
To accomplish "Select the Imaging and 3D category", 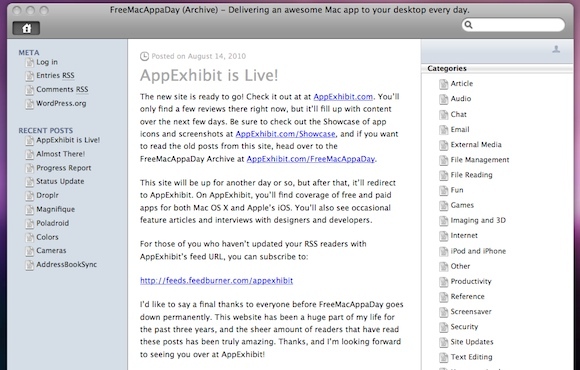I will coord(478,221).
